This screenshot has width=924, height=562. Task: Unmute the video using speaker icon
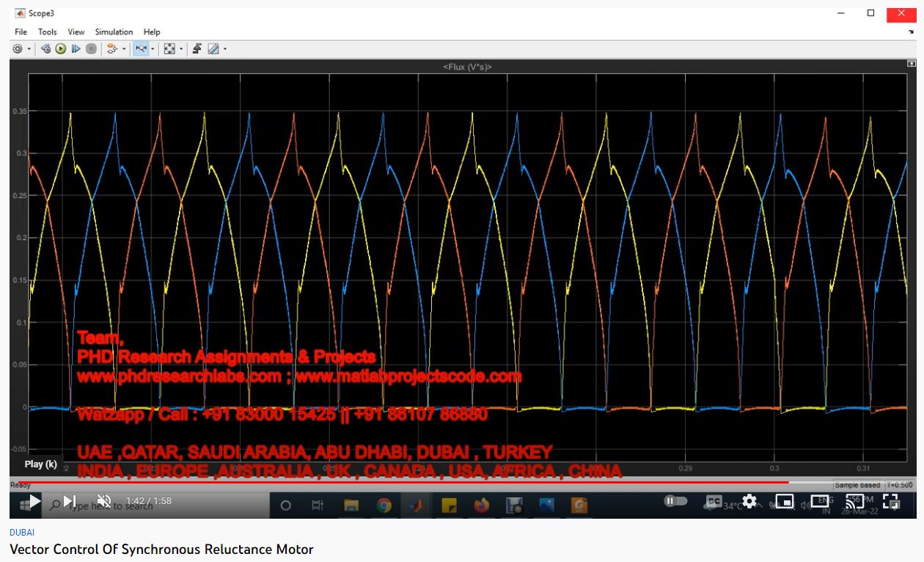click(103, 501)
